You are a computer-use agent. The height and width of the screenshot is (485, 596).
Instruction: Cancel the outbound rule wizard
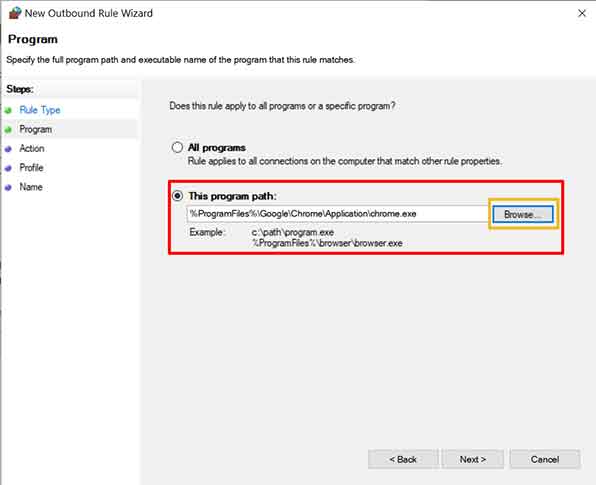tap(545, 460)
